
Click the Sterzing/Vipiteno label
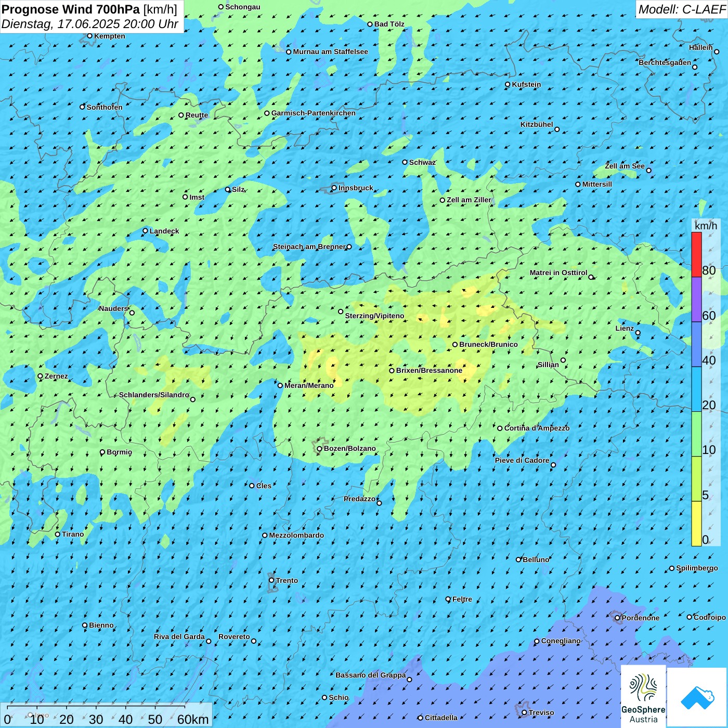[374, 316]
